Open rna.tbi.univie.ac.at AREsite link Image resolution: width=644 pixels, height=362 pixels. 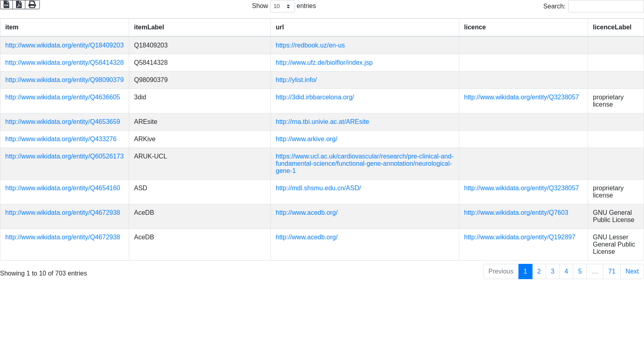[x=322, y=122]
